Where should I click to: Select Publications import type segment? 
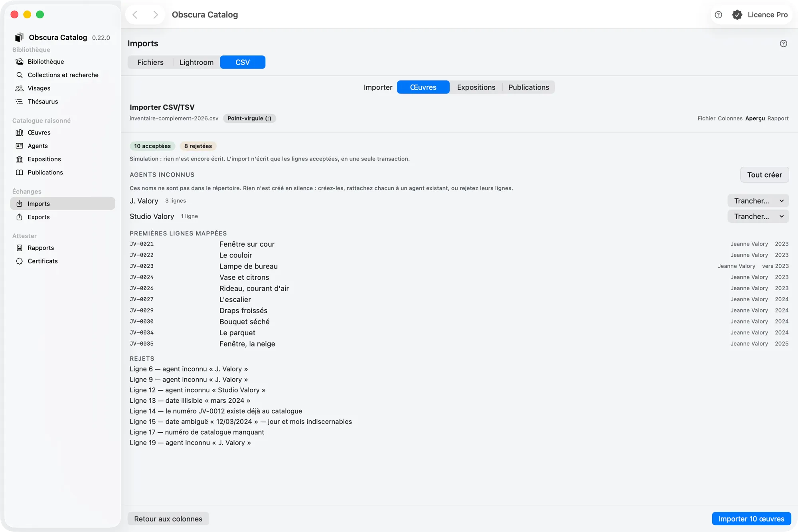tap(529, 87)
